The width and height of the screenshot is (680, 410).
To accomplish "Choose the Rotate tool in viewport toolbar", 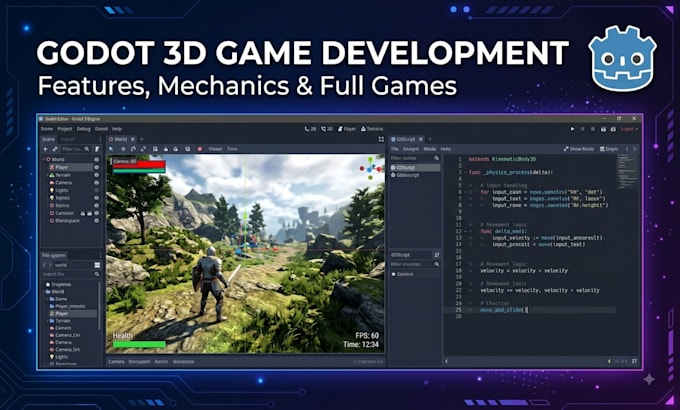I will coord(133,149).
